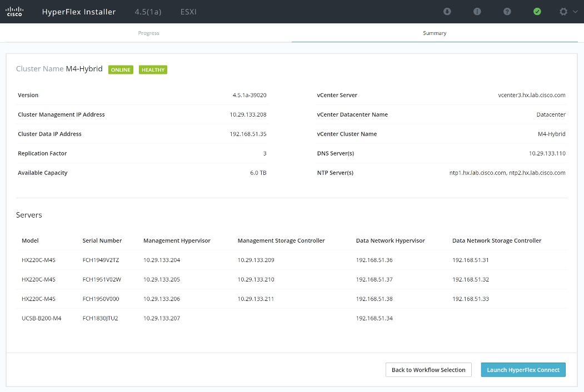Select version value 4.5.1a-39020

249,95
